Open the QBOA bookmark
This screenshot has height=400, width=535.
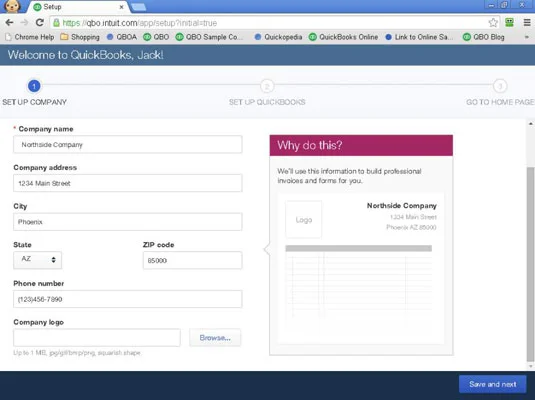[122, 37]
